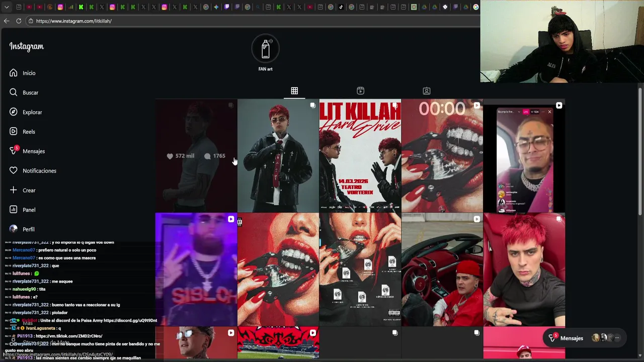The image size is (644, 362).
Task: Open the sunglasses man reel in third row
Action: (x=196, y=343)
